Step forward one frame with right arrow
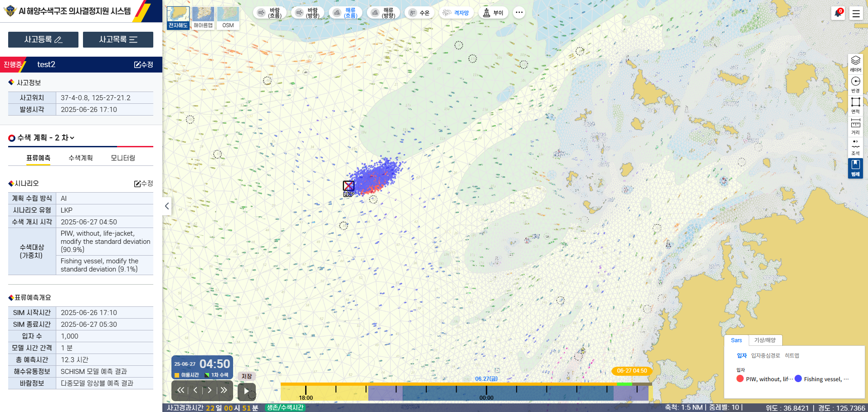The height and width of the screenshot is (412, 868). 210,390
